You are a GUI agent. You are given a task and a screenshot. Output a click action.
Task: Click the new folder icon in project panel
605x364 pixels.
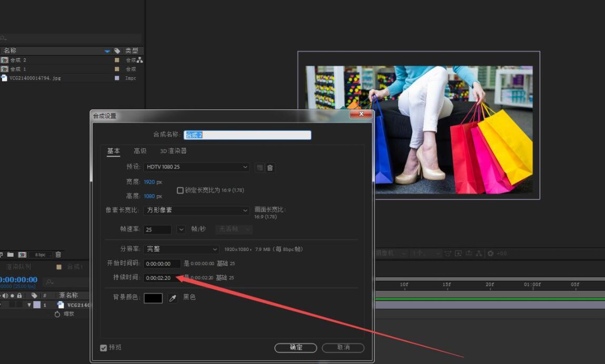click(x=11, y=255)
